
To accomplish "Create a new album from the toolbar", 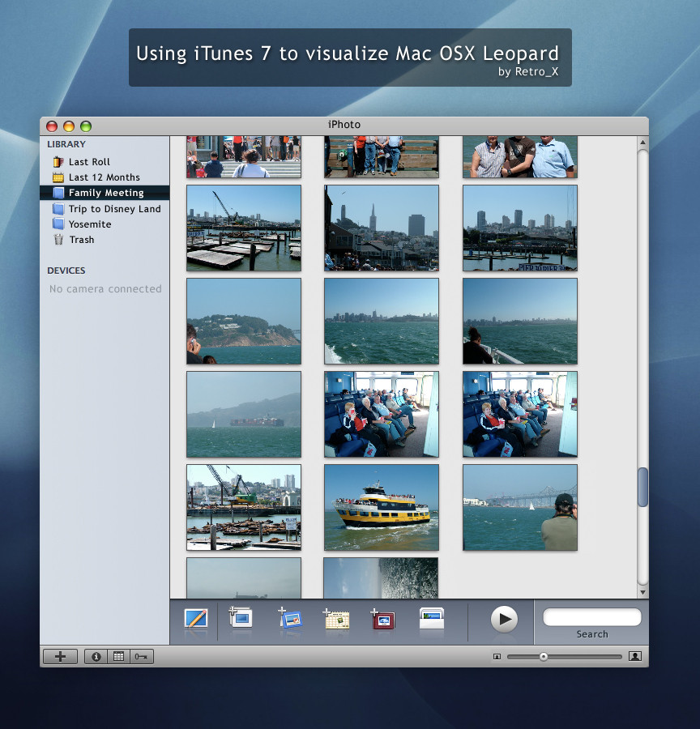I will coord(241,618).
